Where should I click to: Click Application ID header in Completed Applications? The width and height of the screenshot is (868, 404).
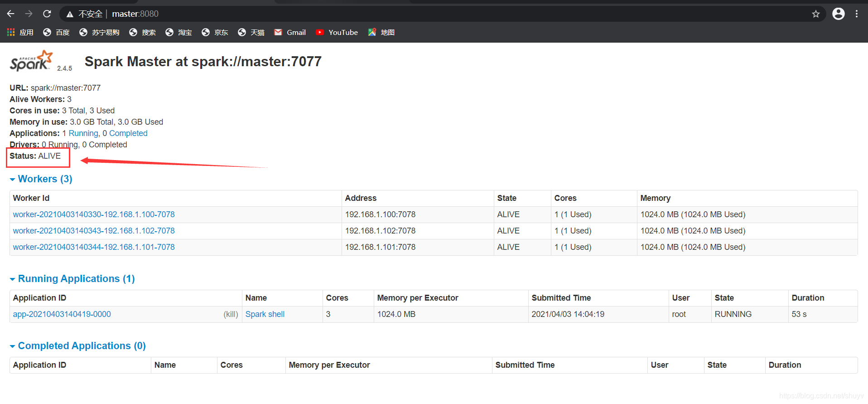(39, 365)
